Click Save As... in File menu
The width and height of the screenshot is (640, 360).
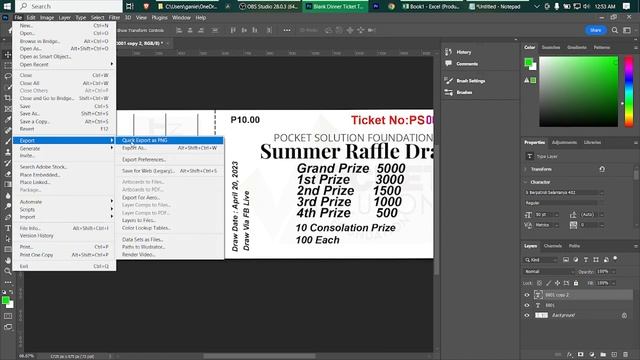click(x=64, y=113)
